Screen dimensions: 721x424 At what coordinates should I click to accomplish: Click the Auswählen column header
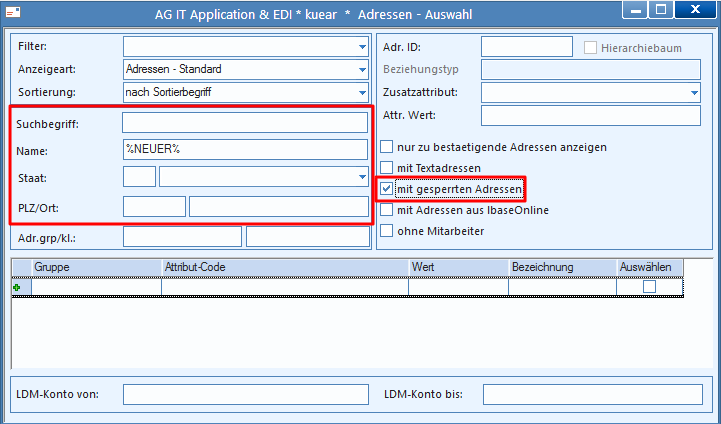coord(650,267)
